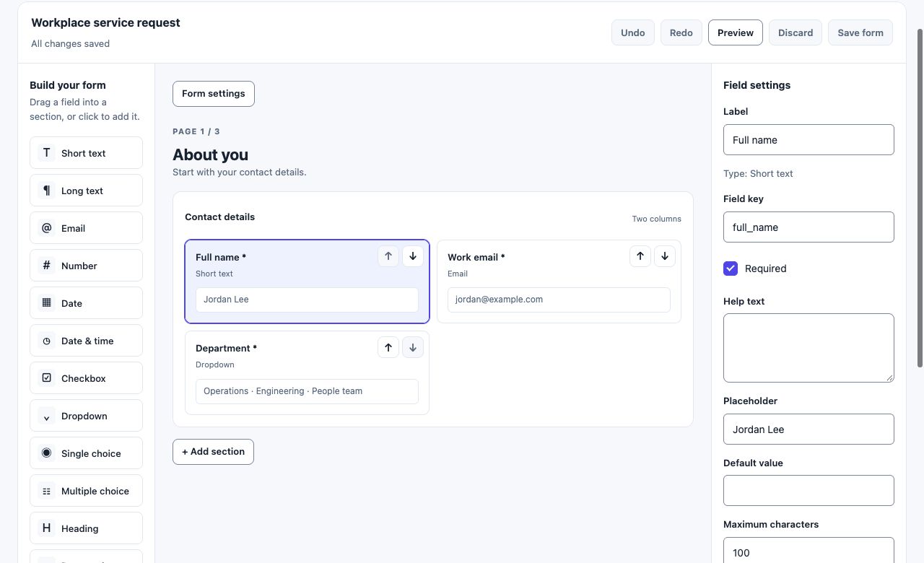
Task: Click the Undo button
Action: pos(633,32)
